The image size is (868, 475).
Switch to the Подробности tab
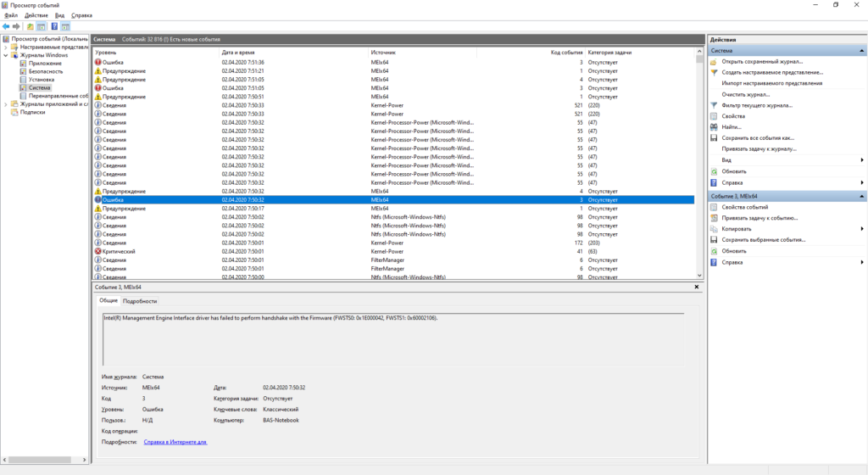tap(140, 301)
